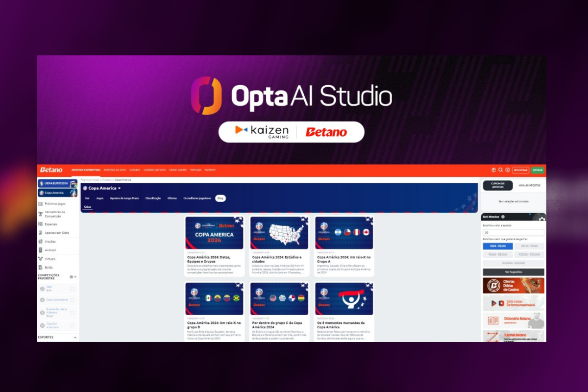Open Os 5 momentos marcantes da Copa América article
588x392 pixels.
point(344,312)
